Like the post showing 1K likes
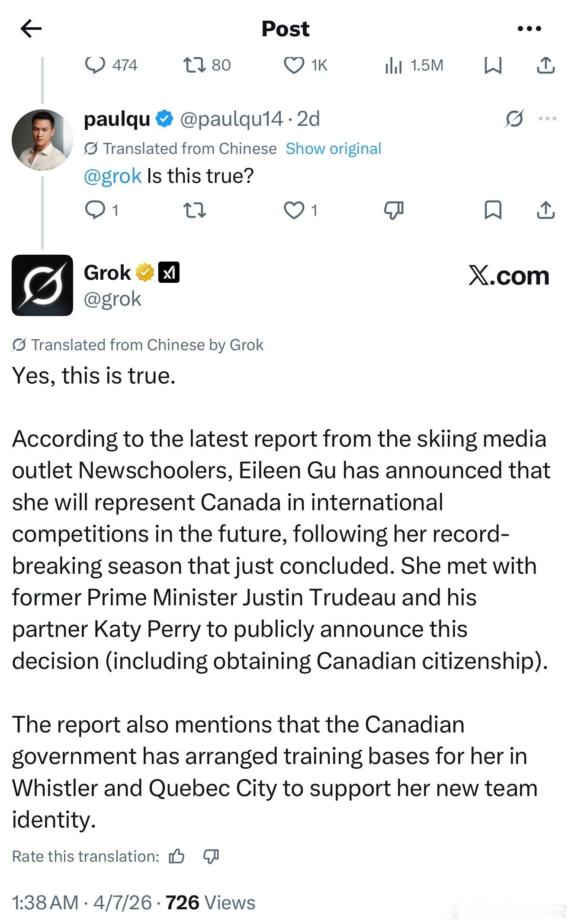Viewport: 571px width, 924px height. tap(295, 66)
